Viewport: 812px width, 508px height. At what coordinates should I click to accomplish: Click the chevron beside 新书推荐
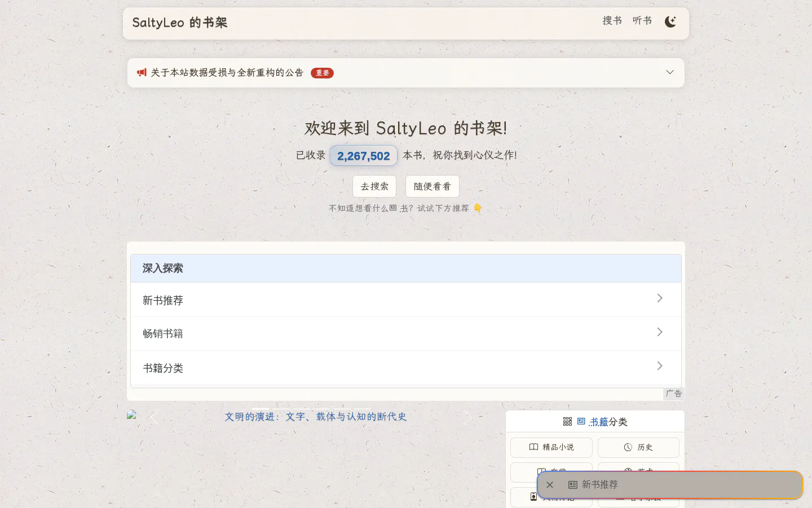659,298
